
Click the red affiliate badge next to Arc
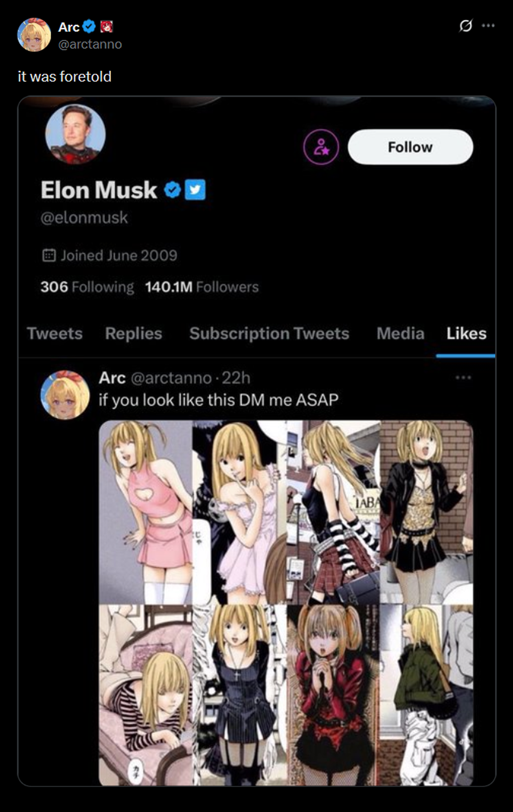(x=106, y=27)
